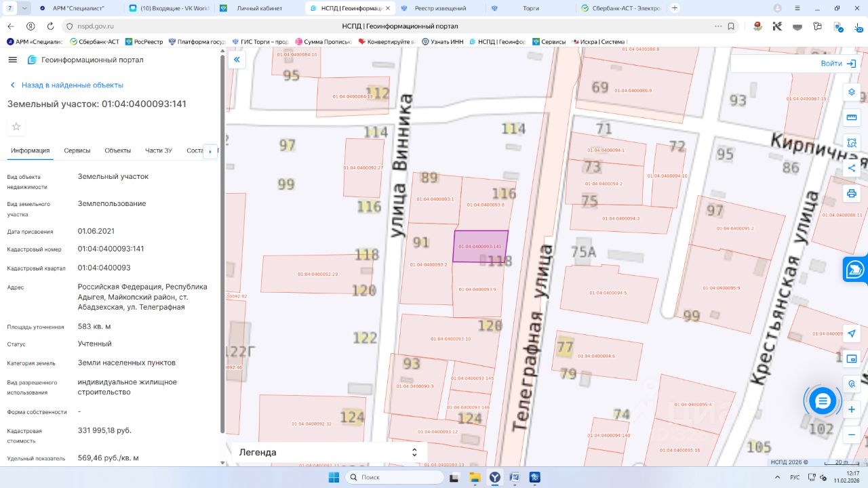Zoom in on the map
Screen dimensions: 868x488
(852, 409)
